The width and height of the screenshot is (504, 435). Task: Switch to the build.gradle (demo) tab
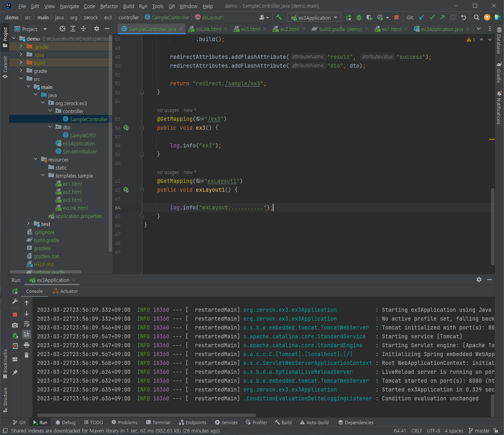340,29
